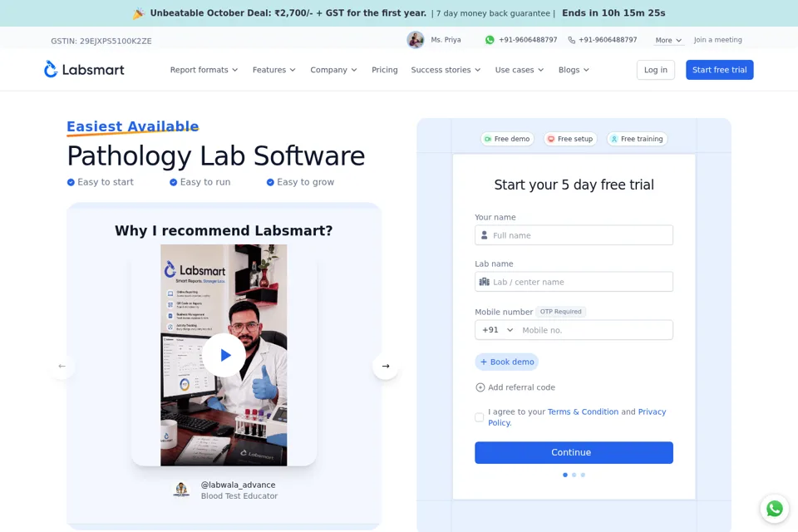
Task: Click the Join a meeting link
Action: (x=717, y=40)
